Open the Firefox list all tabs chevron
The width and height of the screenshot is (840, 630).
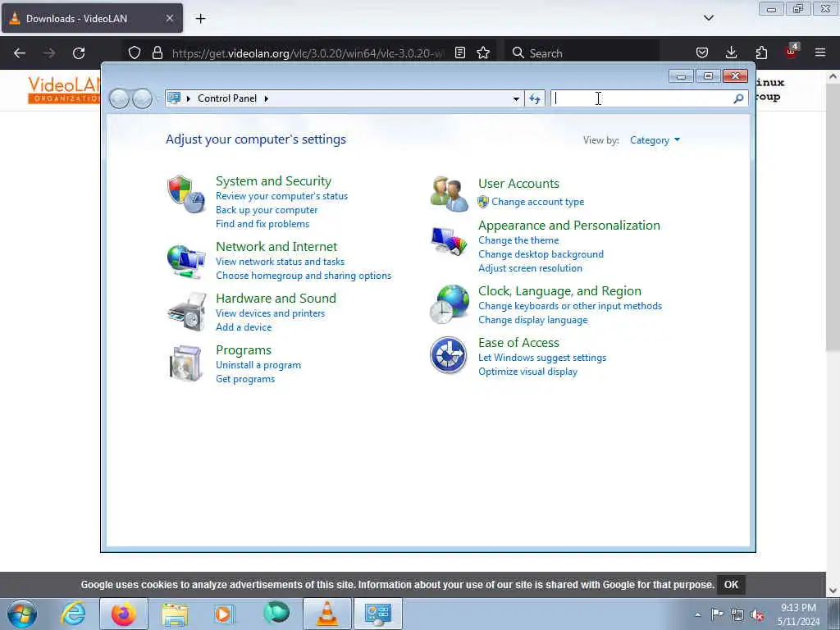click(708, 18)
